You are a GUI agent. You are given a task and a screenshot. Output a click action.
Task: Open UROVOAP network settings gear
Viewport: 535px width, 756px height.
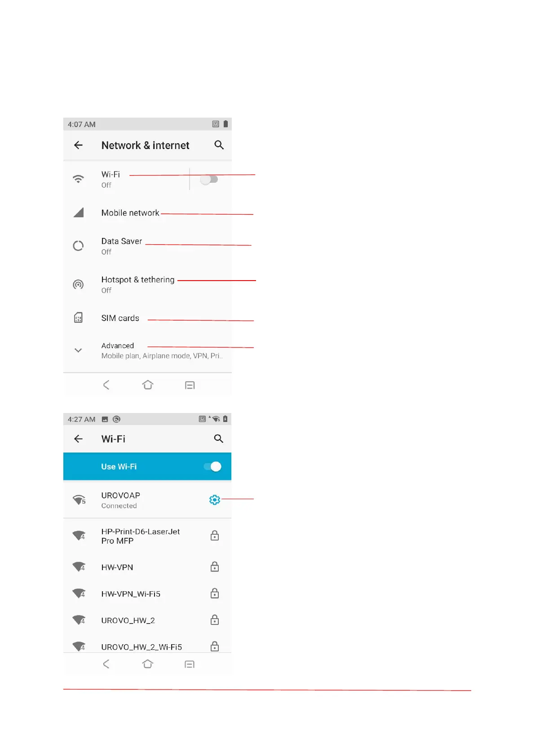215,500
